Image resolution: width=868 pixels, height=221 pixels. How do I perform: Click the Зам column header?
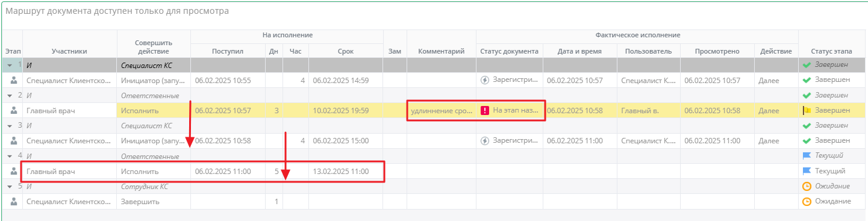395,51
